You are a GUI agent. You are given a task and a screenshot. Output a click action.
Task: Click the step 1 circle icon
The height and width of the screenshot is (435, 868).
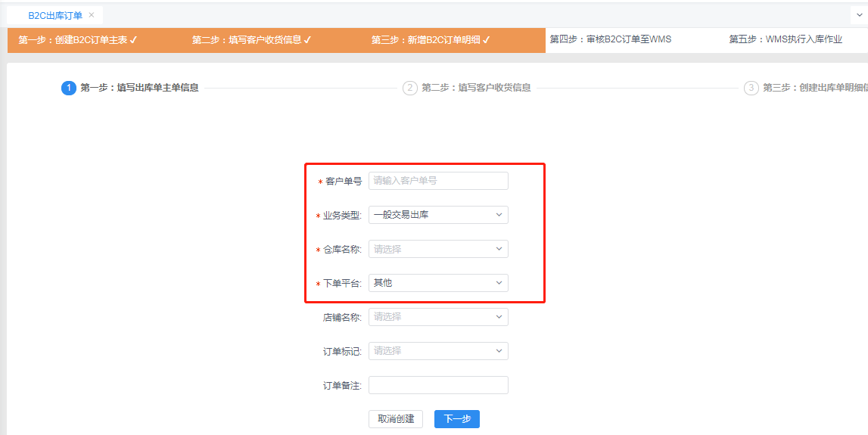[69, 88]
